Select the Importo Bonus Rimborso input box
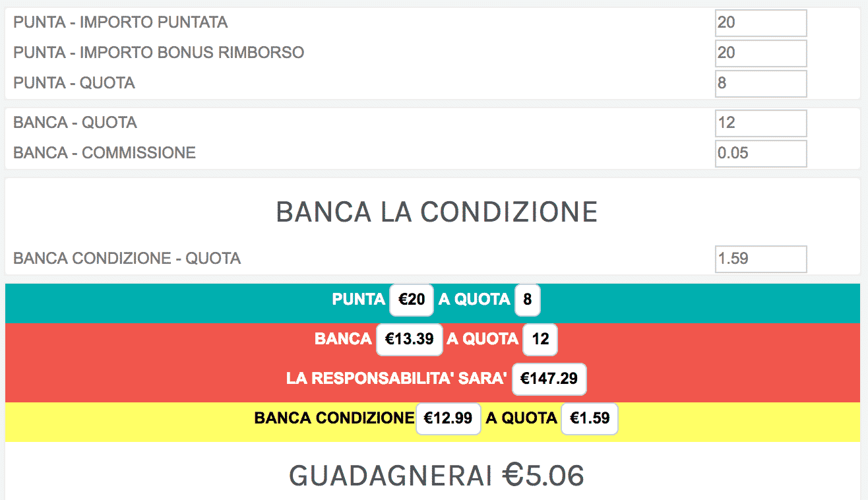The height and width of the screenshot is (500, 868). coord(761,53)
